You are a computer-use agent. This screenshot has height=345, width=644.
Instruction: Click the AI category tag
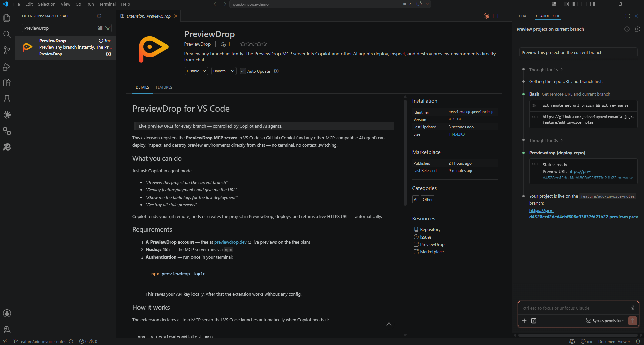pyautogui.click(x=416, y=199)
